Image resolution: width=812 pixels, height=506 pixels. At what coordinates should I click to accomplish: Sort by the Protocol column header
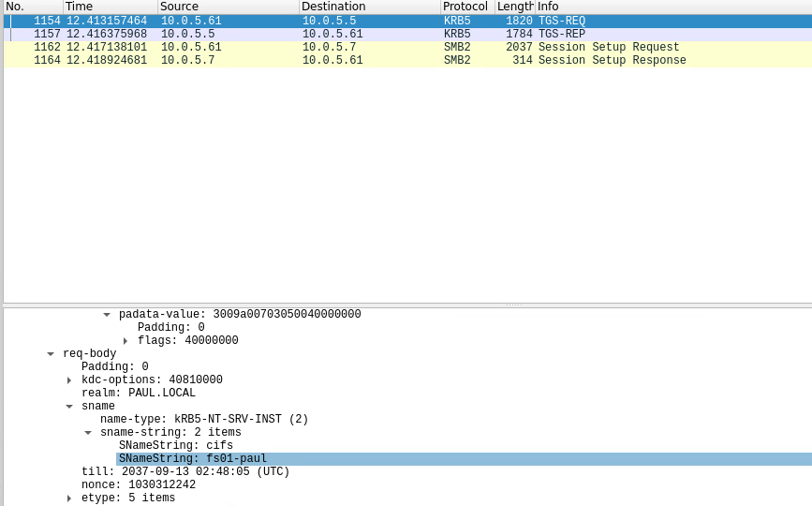[x=467, y=7]
